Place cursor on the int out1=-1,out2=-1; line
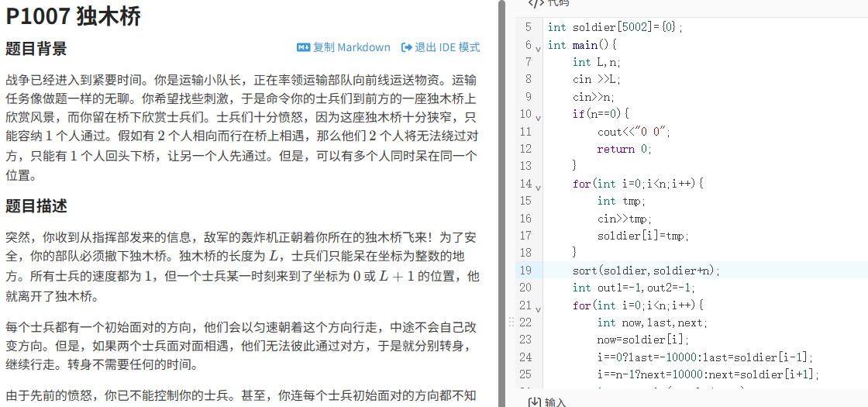The height and width of the screenshot is (407, 868). (634, 288)
